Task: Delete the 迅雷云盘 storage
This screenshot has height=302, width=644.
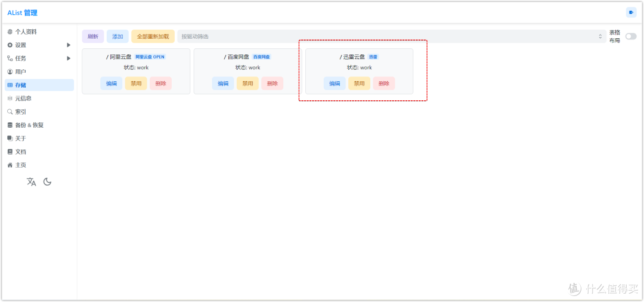Action: click(384, 84)
